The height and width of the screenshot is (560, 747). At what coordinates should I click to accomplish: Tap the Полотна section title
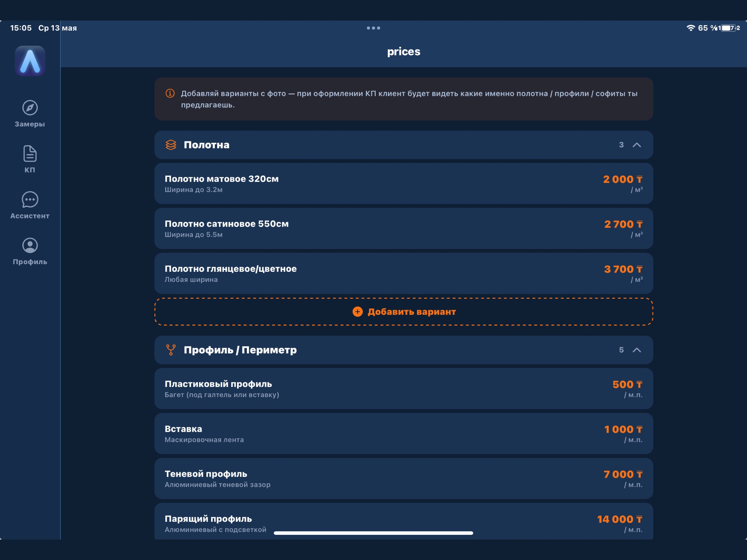pos(207,145)
